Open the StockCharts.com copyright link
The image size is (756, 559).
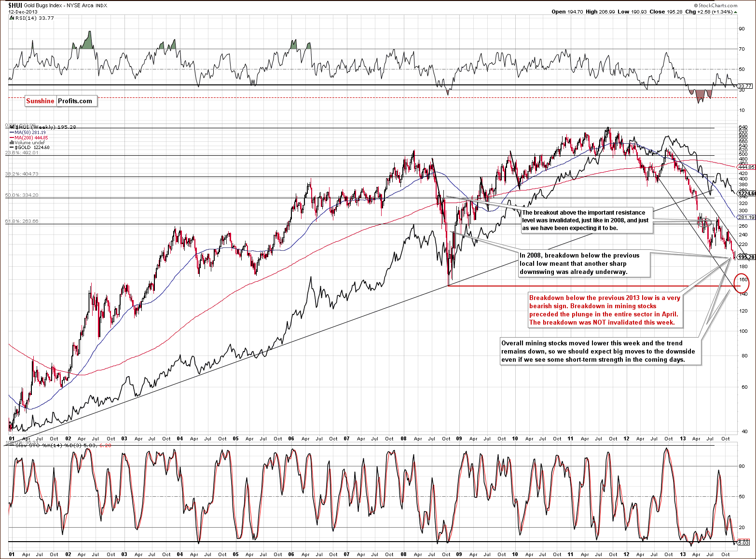point(715,6)
